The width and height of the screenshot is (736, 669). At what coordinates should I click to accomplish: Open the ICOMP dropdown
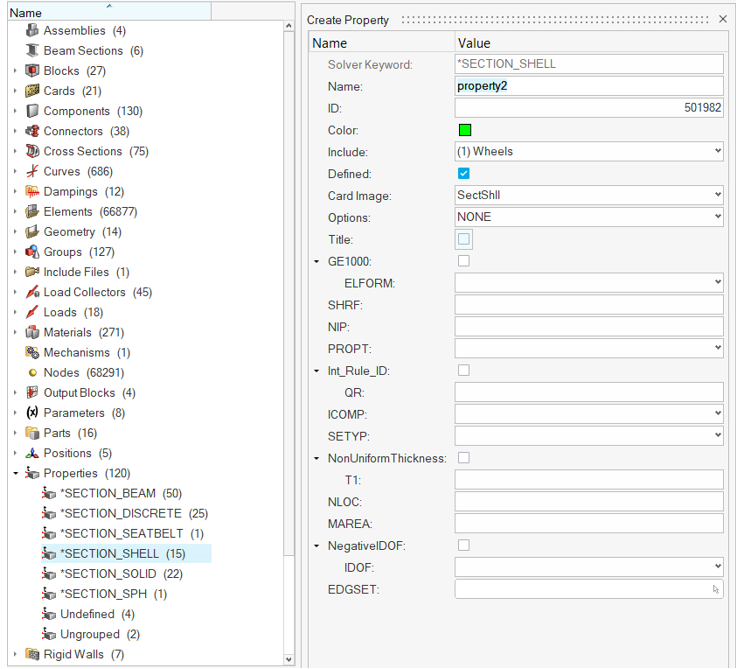(x=589, y=414)
